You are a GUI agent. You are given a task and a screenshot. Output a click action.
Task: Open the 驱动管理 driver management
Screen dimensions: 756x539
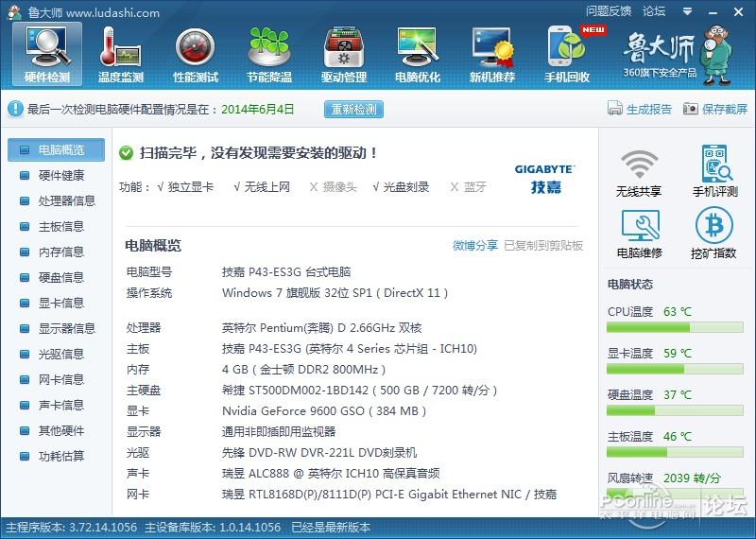point(344,54)
